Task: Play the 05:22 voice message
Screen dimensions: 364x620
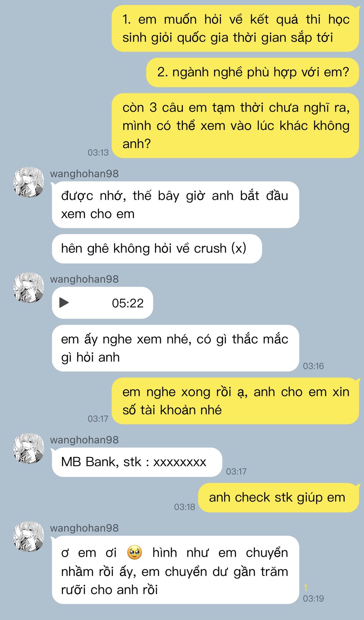Action: click(64, 303)
